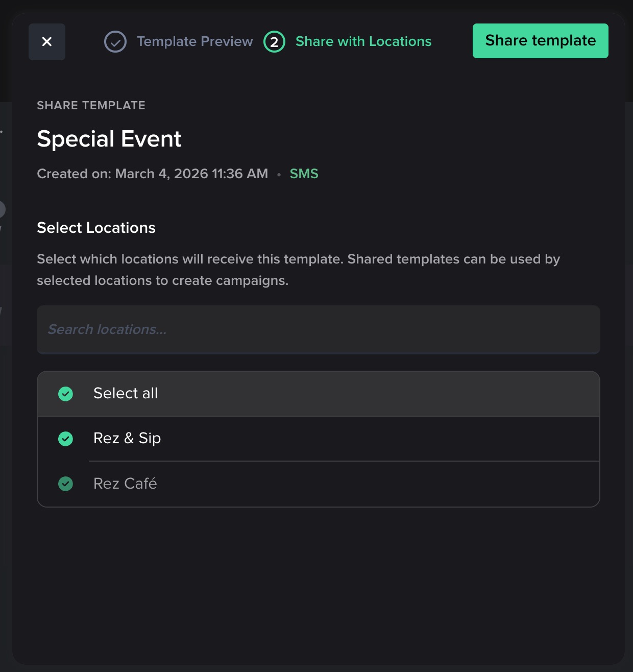Click the step 2 circle icon
The height and width of the screenshot is (672, 633).
pos(274,42)
